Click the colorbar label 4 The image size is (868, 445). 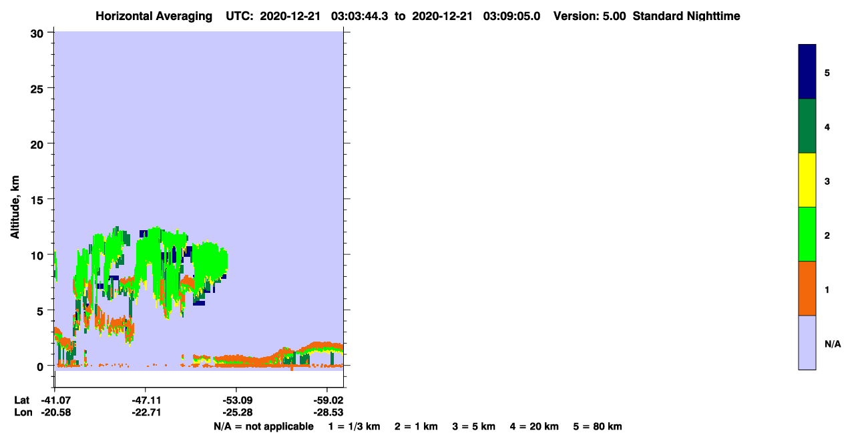click(x=827, y=127)
